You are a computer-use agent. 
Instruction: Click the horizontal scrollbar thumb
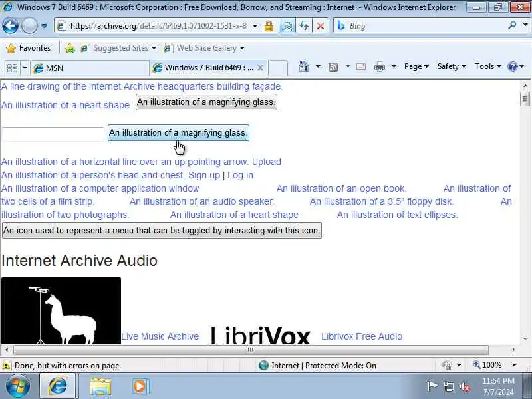click(251, 350)
